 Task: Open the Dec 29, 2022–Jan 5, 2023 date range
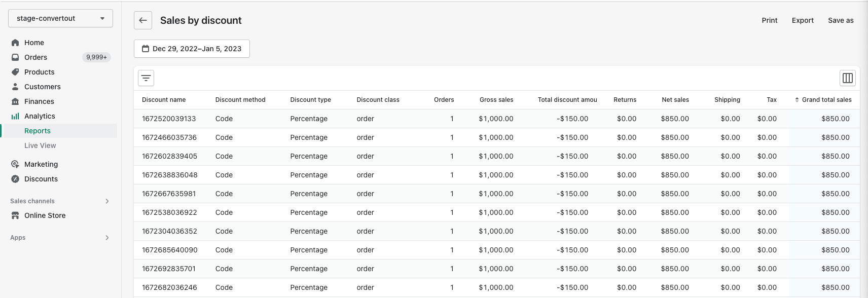point(192,49)
